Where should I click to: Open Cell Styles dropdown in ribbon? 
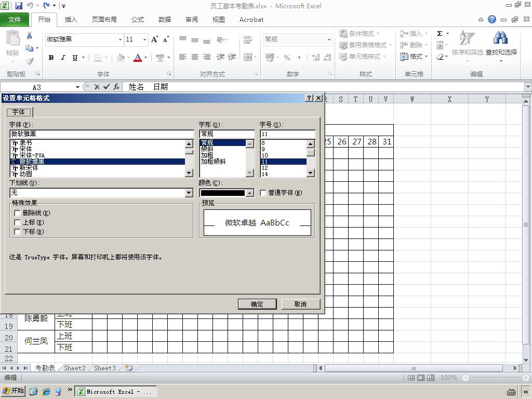362,56
